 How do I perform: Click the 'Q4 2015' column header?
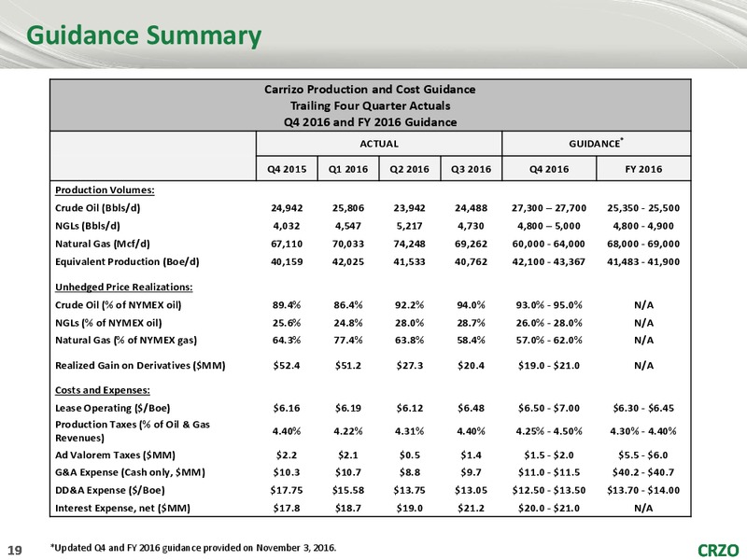pyautogui.click(x=287, y=169)
